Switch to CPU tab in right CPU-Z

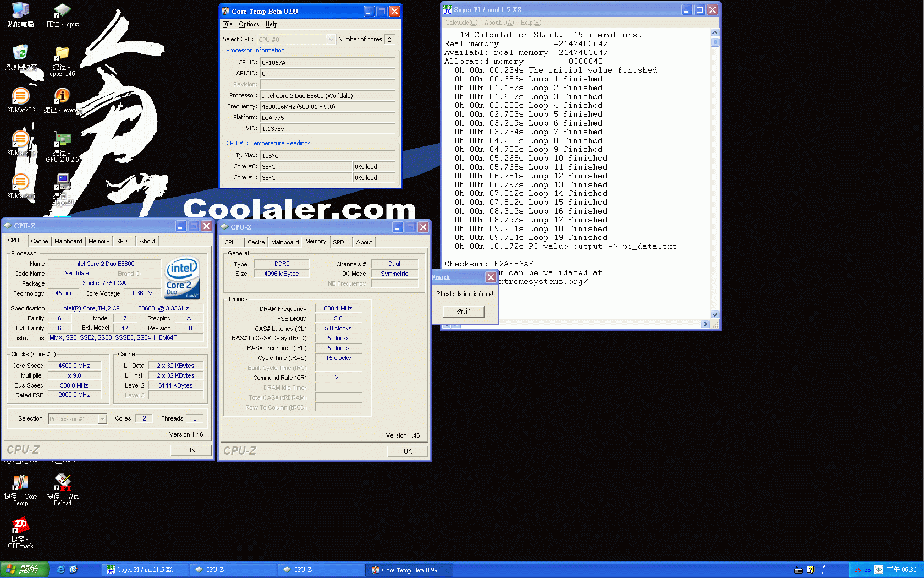point(230,242)
